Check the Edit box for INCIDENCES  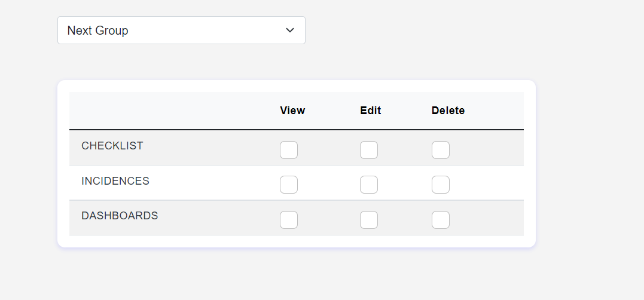369,185
